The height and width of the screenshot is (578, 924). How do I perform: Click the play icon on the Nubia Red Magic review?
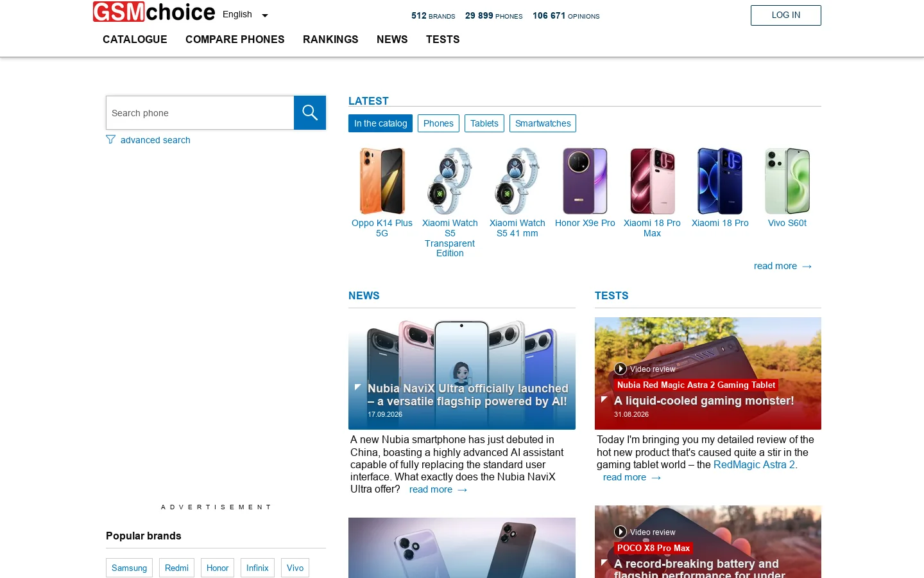(x=620, y=369)
